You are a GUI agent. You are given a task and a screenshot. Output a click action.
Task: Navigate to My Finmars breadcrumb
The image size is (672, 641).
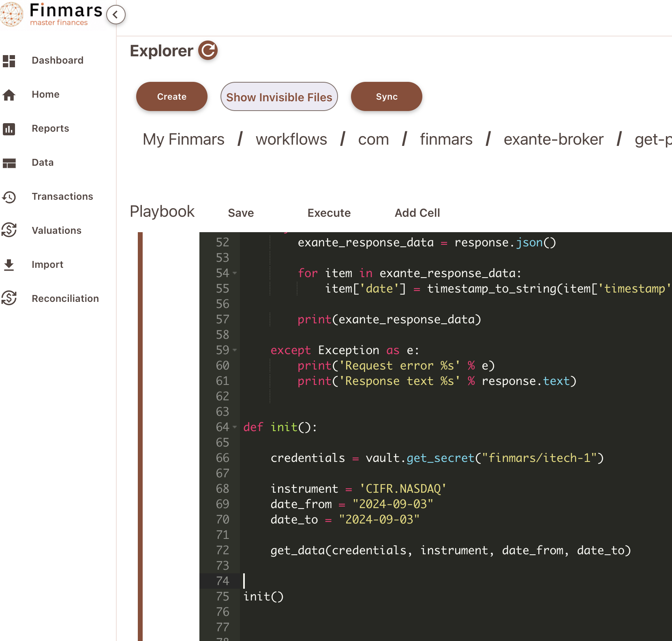coord(184,139)
